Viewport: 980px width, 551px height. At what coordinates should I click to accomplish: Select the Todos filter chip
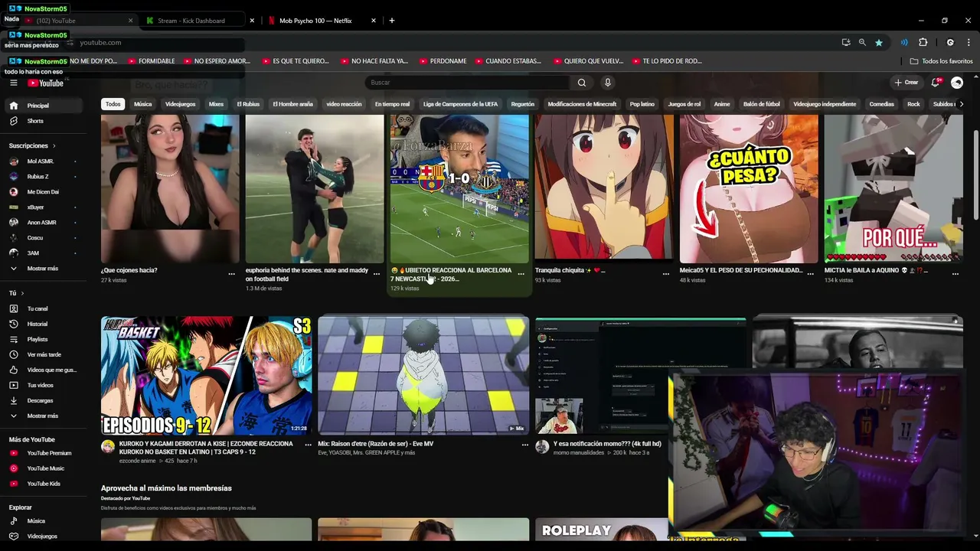(113, 104)
